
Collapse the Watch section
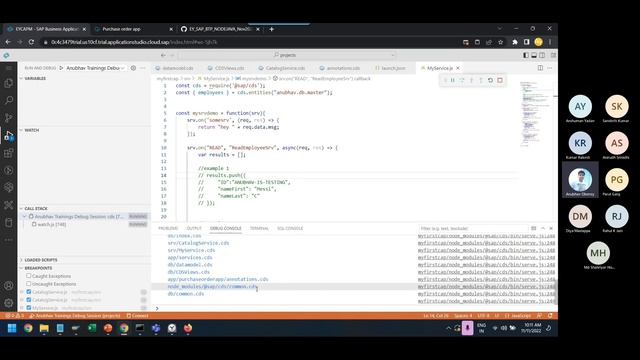[85, 130]
